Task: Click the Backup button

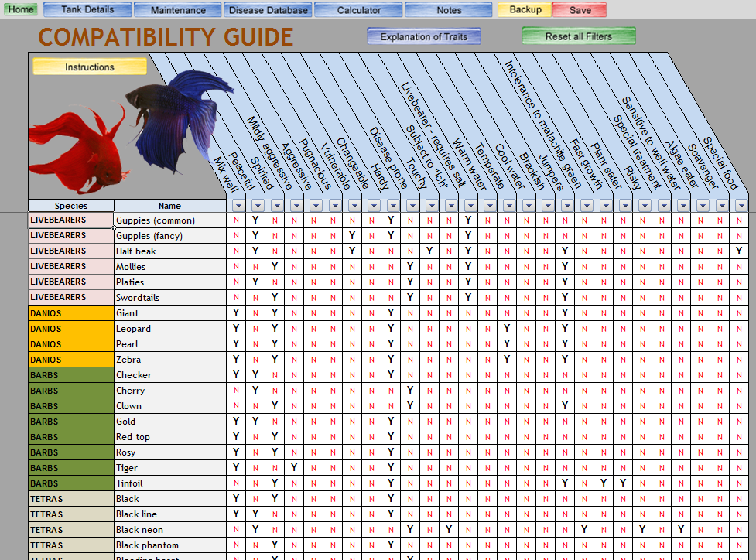Action: (x=523, y=9)
